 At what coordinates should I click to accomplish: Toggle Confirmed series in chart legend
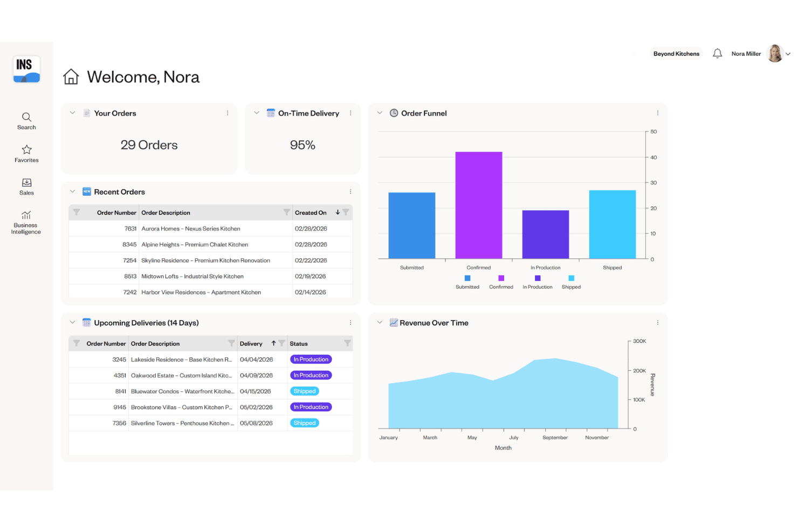point(501,282)
